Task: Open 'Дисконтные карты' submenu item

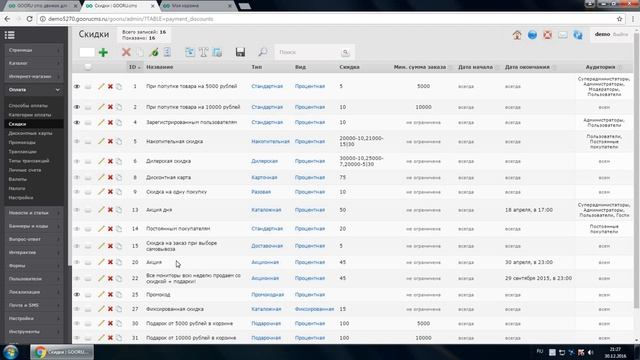Action: [x=30, y=133]
